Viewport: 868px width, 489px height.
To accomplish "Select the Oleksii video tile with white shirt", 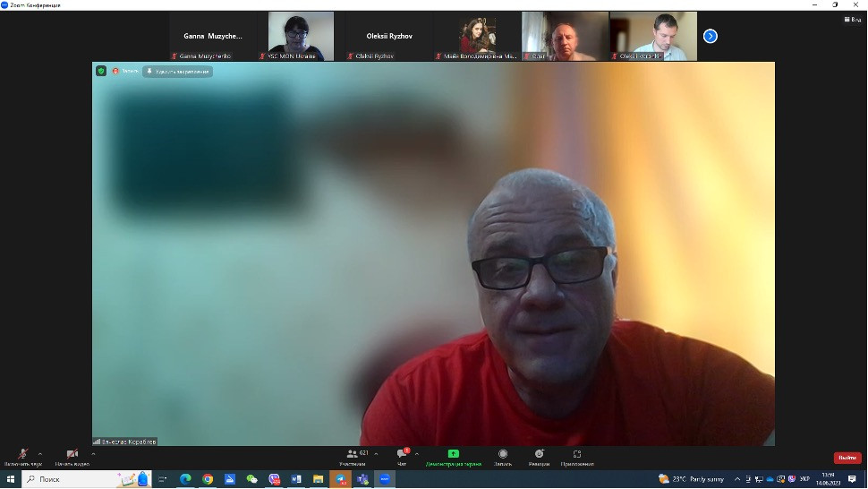I will coord(653,36).
